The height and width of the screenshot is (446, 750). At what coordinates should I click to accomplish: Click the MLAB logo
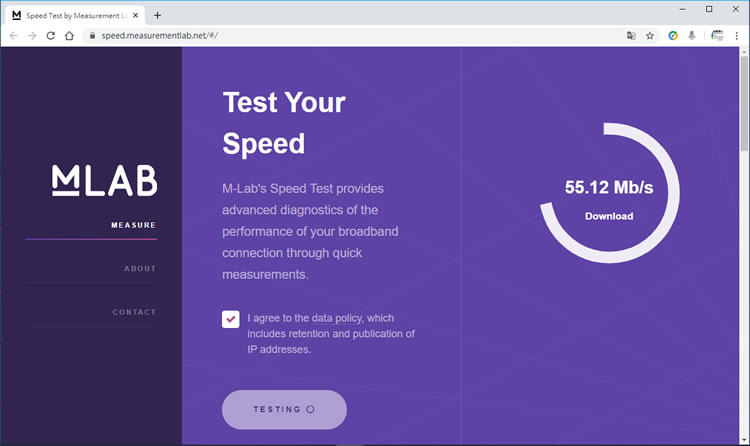104,180
